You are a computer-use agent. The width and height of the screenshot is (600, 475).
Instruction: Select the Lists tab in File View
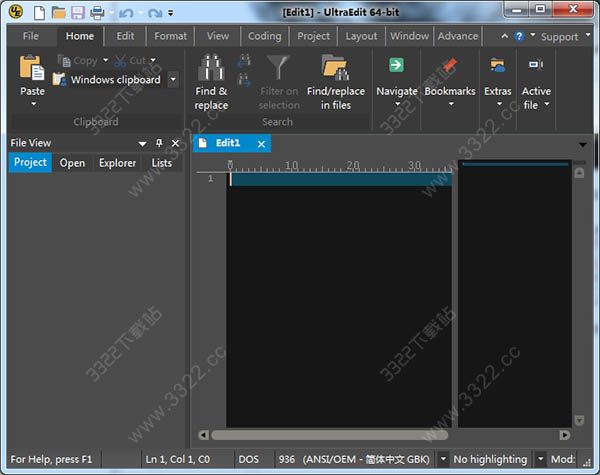(x=162, y=163)
